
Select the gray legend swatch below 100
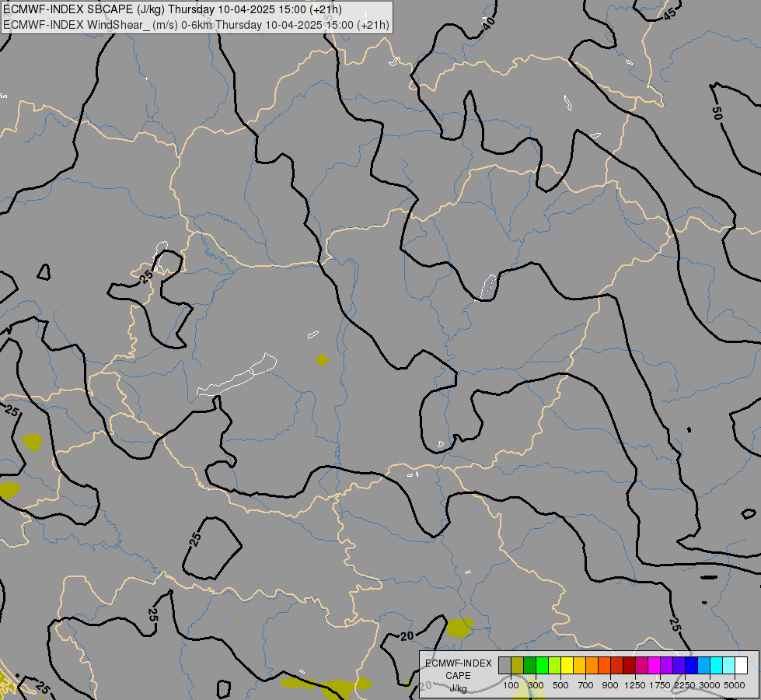coord(504,666)
